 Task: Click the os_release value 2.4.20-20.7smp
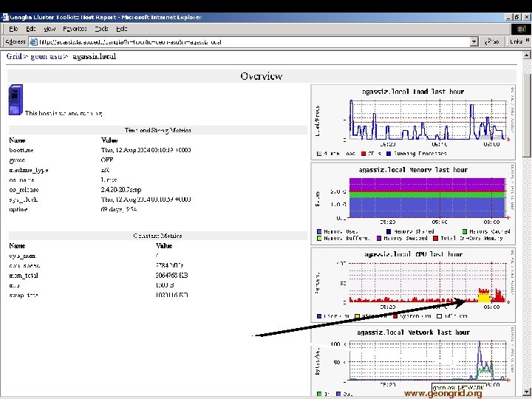click(121, 190)
